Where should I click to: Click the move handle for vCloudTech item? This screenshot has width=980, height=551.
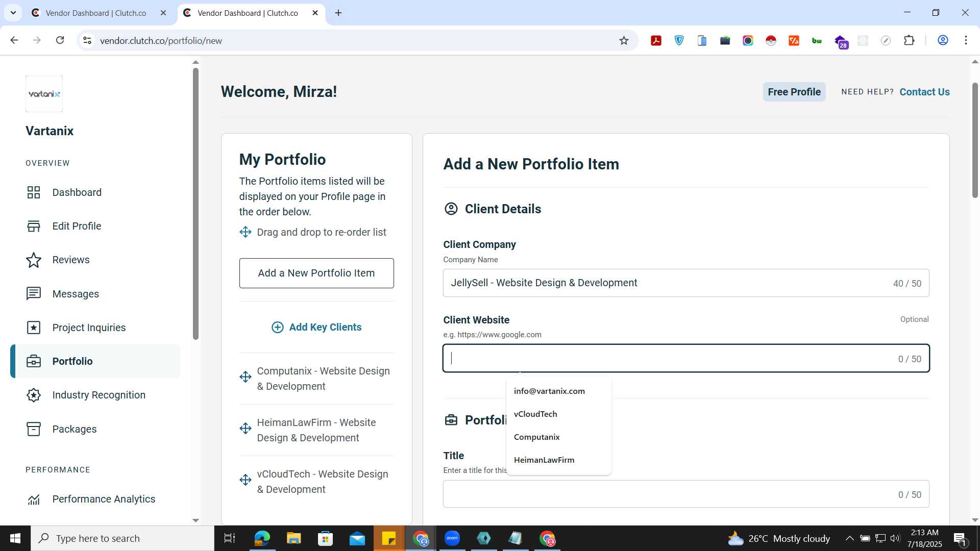(246, 480)
